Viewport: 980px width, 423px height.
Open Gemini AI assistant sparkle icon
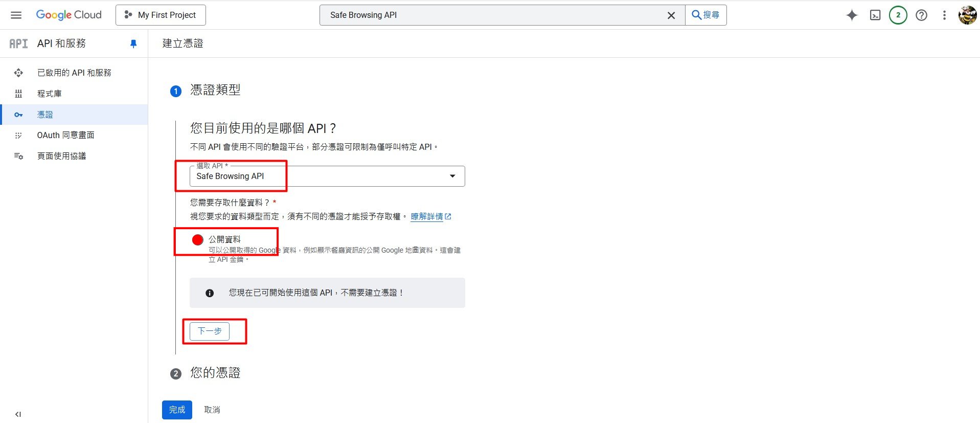coord(852,15)
